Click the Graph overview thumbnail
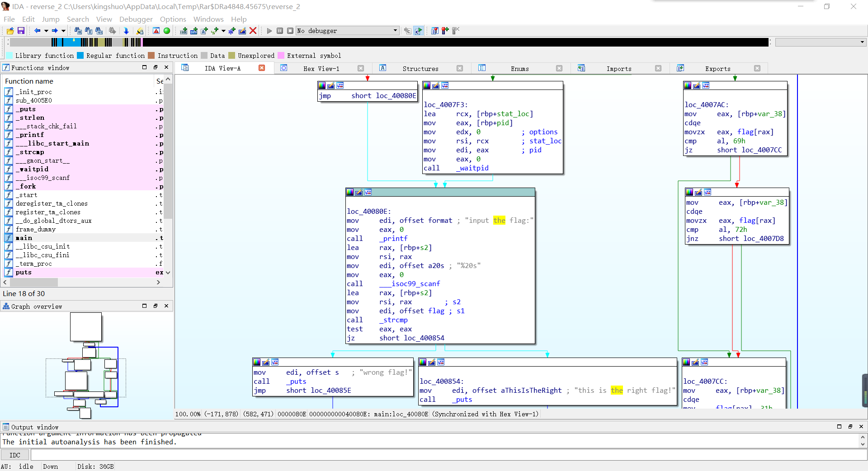The image size is (868, 471). click(x=86, y=365)
